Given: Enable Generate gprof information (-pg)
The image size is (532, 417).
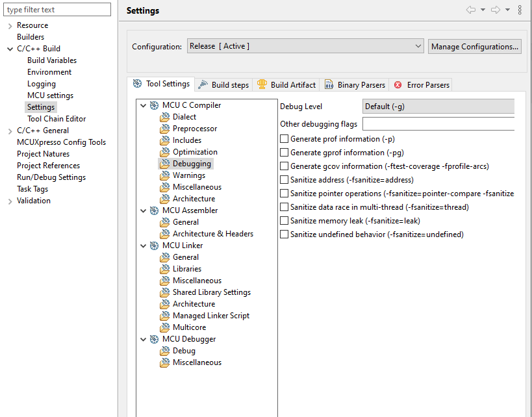Looking at the screenshot, I should tap(284, 153).
